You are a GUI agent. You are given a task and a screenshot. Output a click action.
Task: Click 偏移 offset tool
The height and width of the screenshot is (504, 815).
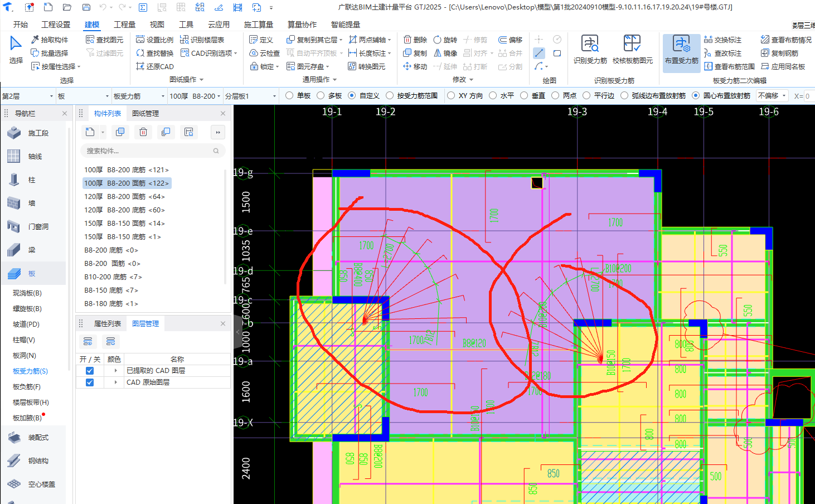510,40
